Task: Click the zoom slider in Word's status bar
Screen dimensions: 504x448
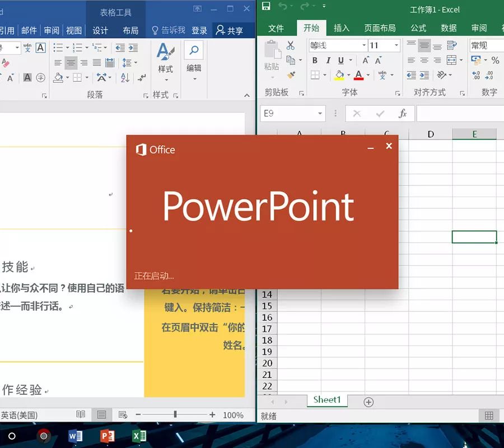Action: pos(175,415)
